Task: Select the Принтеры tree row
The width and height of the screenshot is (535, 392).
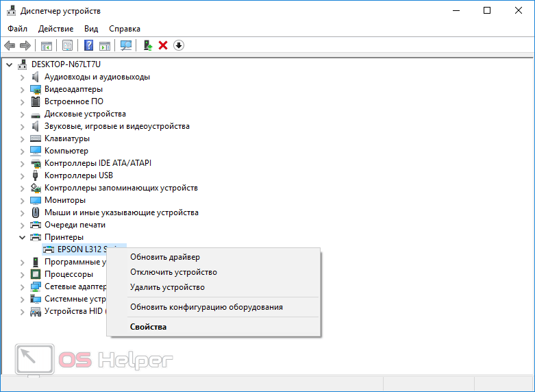Action: pos(64,237)
